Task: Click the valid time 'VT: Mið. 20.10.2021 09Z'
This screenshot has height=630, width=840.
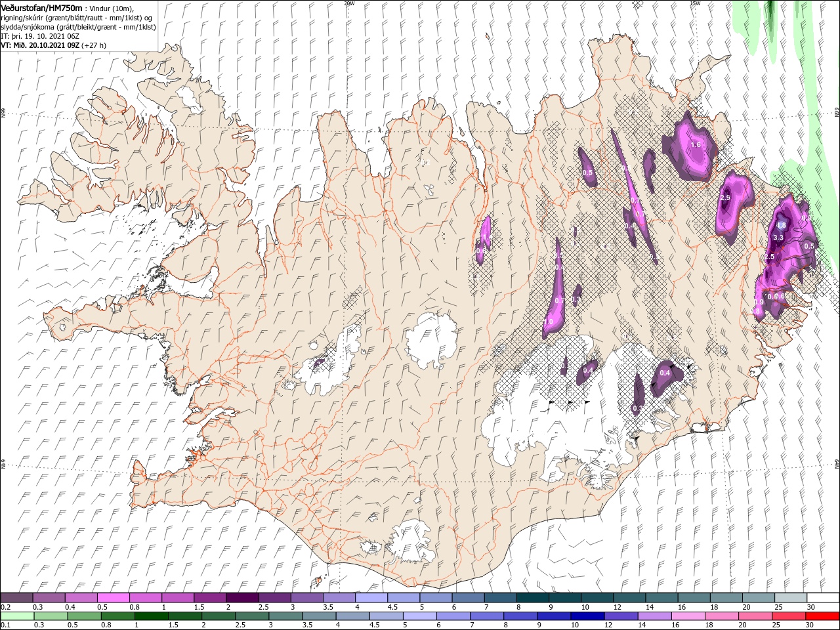Action: point(40,45)
